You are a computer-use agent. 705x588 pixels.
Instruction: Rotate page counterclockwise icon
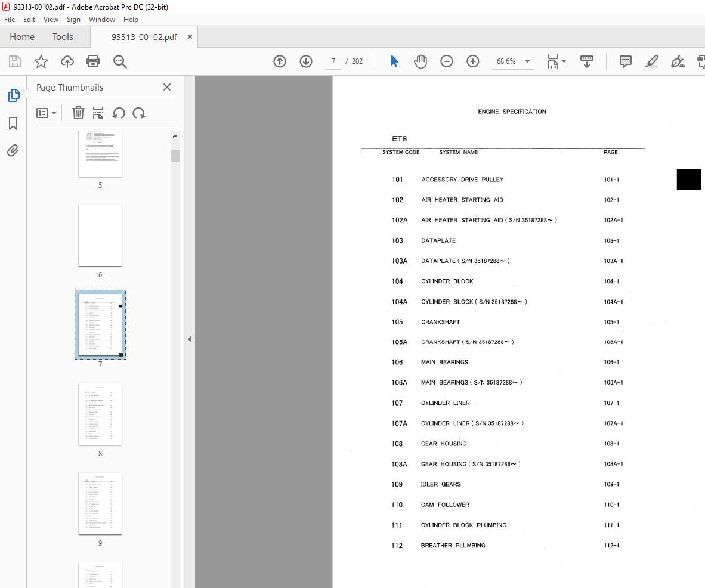(119, 113)
